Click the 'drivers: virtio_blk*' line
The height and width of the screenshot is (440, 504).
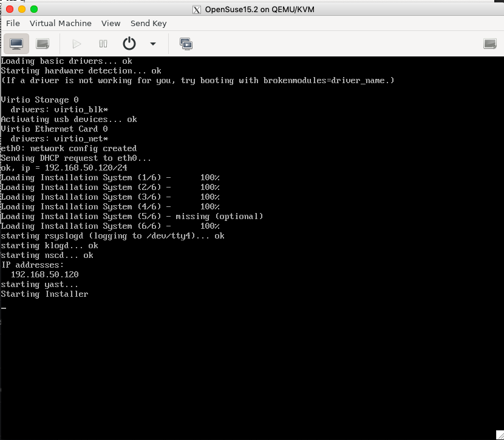click(60, 110)
